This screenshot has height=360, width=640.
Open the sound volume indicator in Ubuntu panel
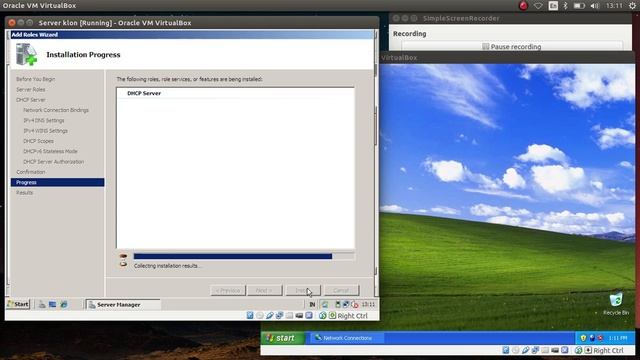coord(595,6)
